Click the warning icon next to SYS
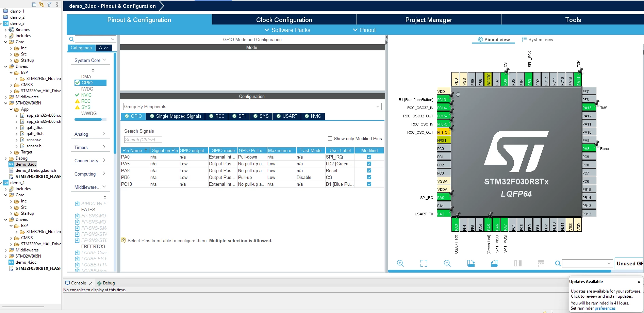 pyautogui.click(x=77, y=108)
